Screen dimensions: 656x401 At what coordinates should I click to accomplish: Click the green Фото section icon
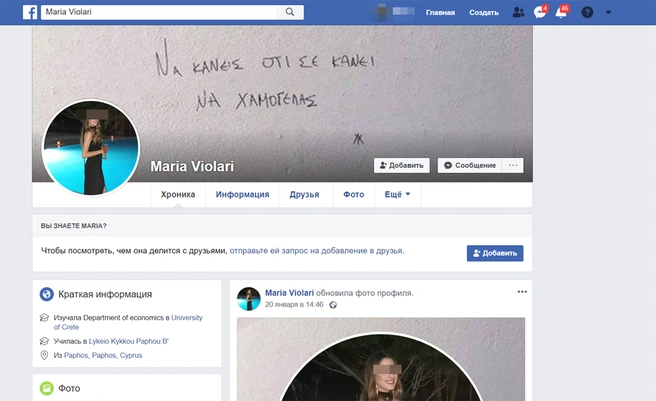pyautogui.click(x=46, y=388)
